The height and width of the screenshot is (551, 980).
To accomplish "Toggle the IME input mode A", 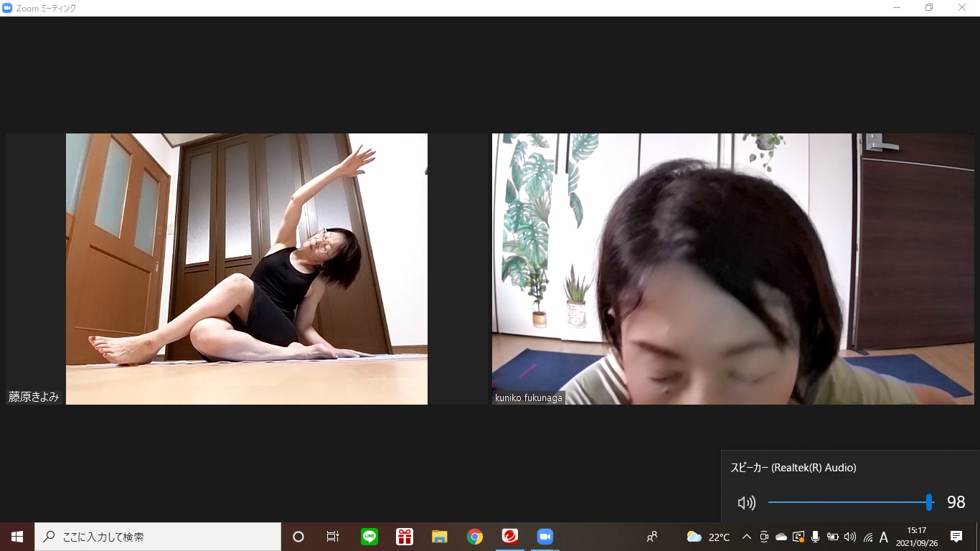I will tap(884, 537).
